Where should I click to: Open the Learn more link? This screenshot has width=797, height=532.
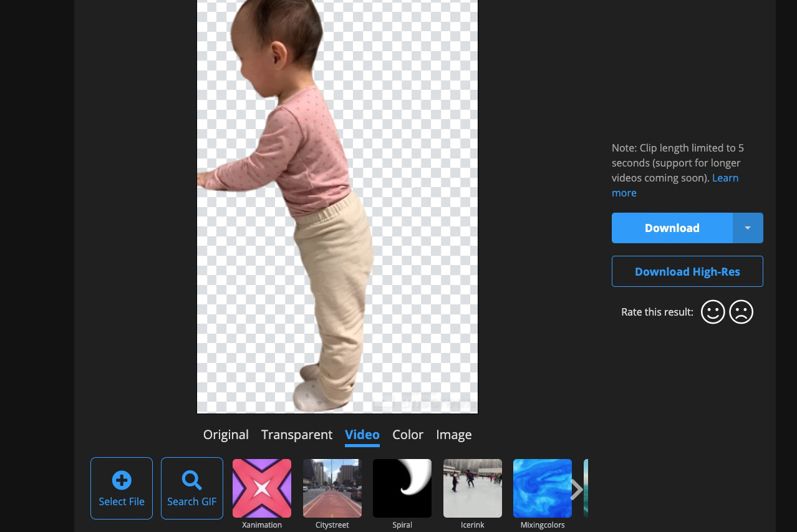pos(725,178)
